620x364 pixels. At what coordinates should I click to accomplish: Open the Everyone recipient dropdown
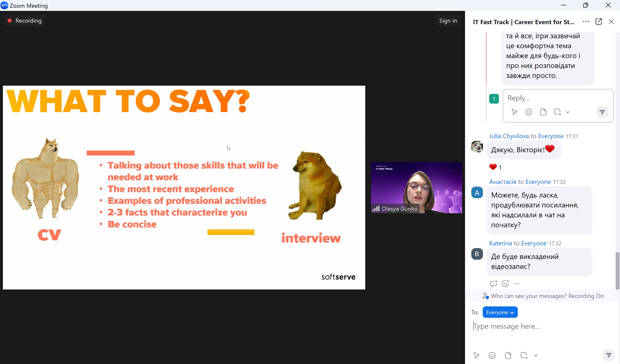[500, 312]
